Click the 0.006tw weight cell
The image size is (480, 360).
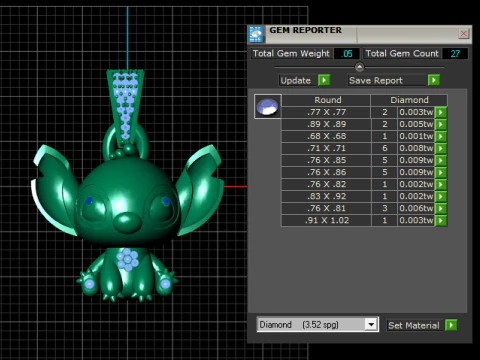pyautogui.click(x=416, y=208)
